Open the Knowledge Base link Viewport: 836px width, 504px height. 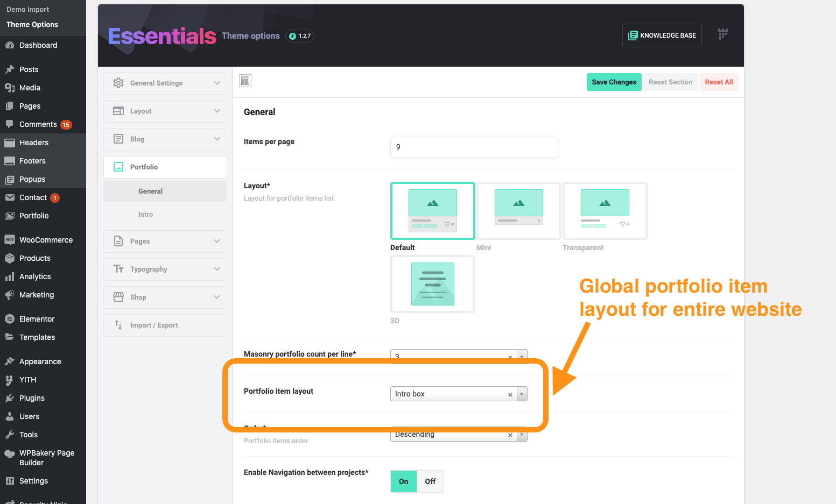pyautogui.click(x=662, y=36)
